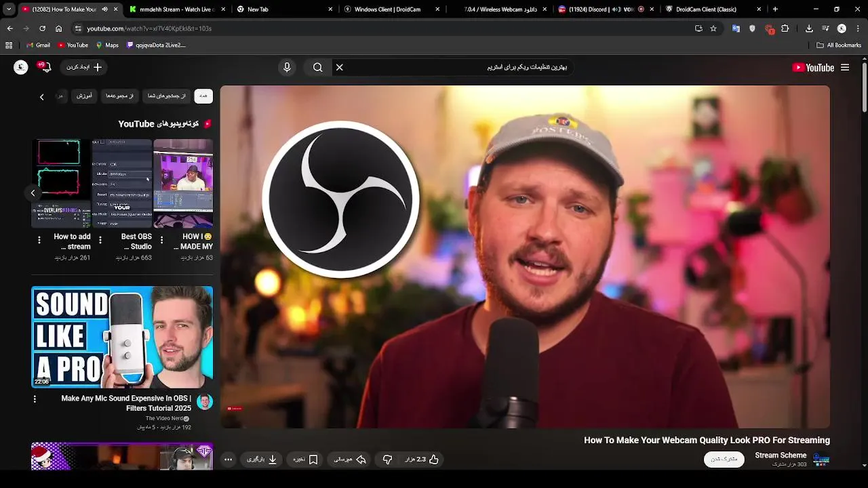Open the qojqvaDota2Live2 bookmark
This screenshot has width=868, height=488.
point(155,45)
